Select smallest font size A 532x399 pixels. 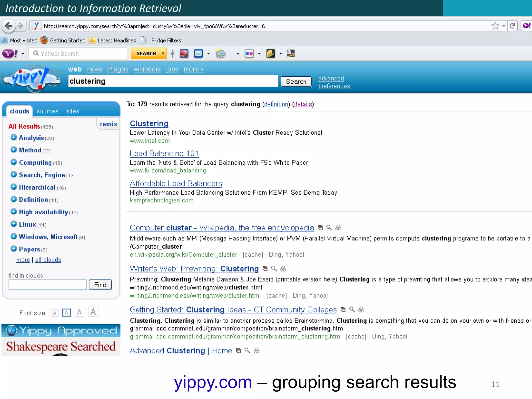55,313
